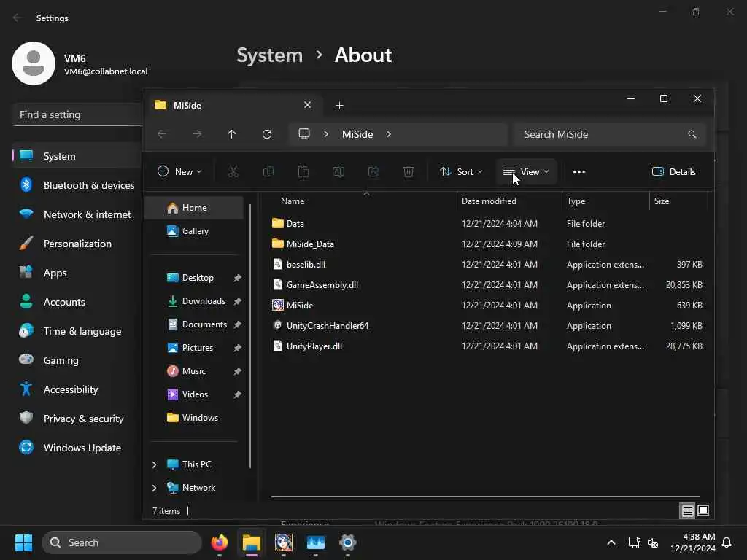Screen dimensions: 747x560
Task: Click the Copy icon in Explorer toolbar
Action: tap(268, 172)
